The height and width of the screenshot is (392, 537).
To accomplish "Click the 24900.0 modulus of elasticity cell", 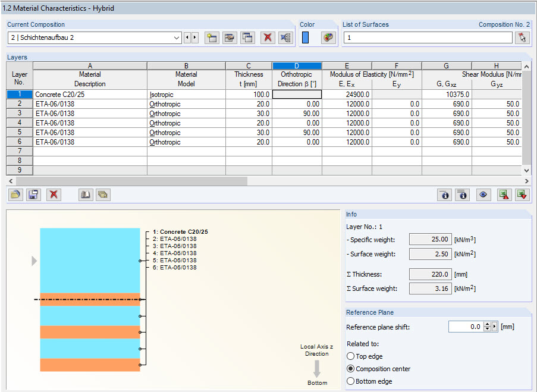I will [x=347, y=94].
